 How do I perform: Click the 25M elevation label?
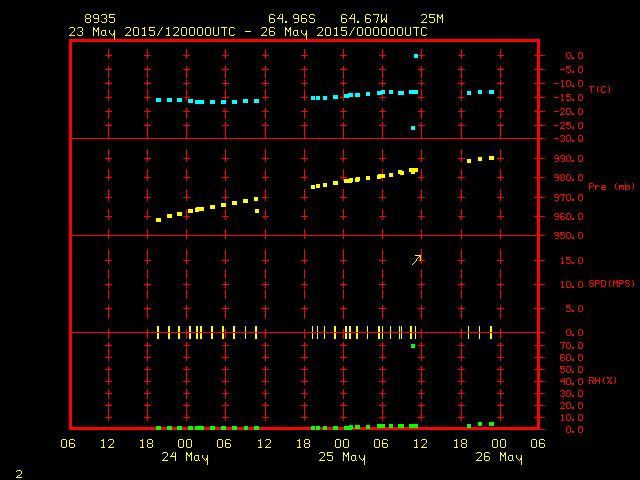(x=432, y=19)
